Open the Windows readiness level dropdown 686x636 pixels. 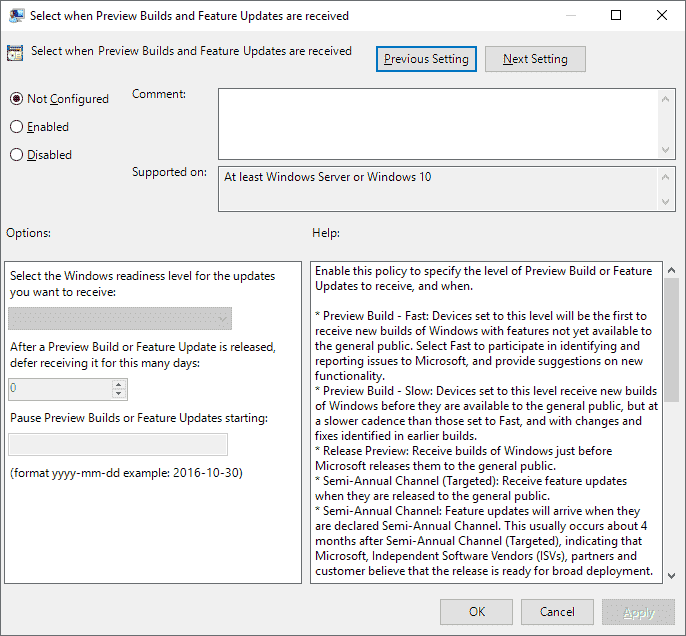[120, 318]
